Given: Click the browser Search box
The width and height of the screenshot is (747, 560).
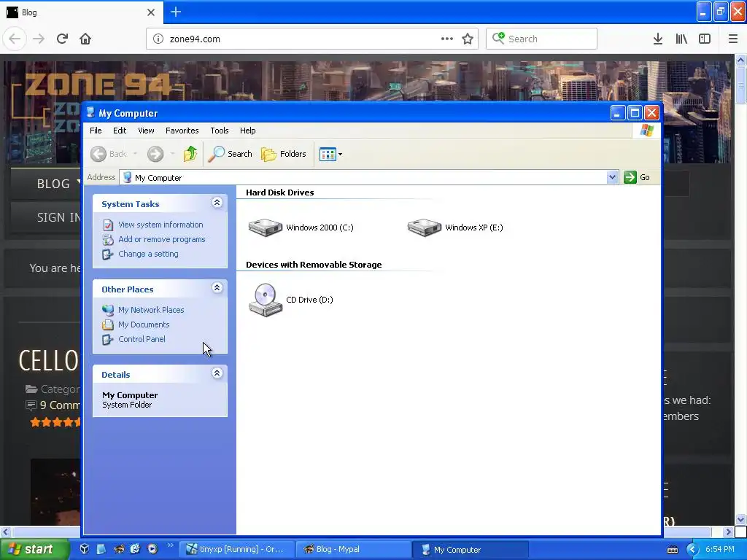Looking at the screenshot, I should 542,39.
